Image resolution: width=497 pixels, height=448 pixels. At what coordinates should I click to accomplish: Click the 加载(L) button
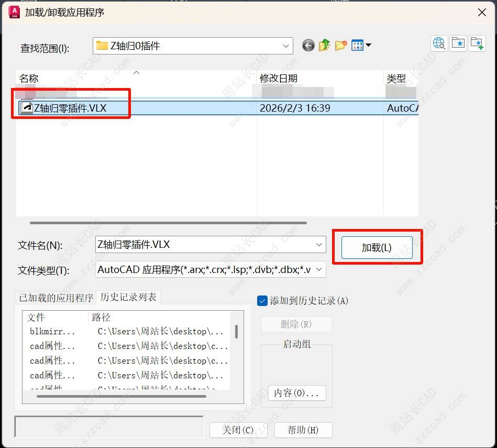click(377, 248)
